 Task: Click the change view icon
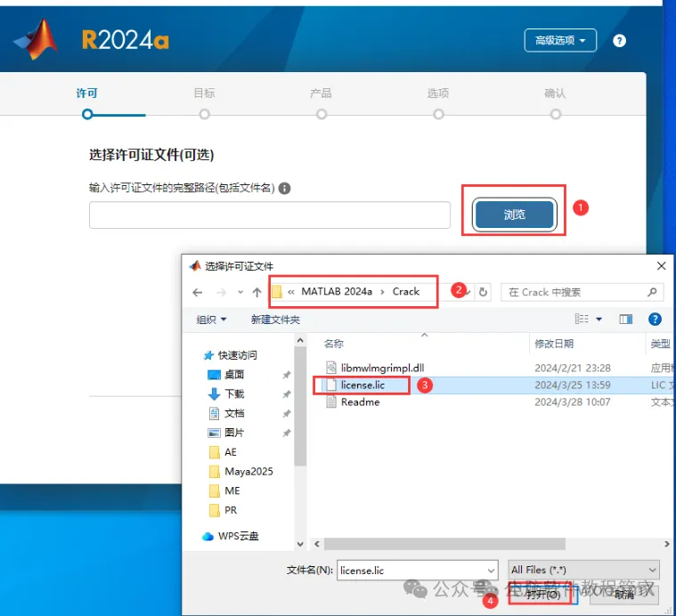pyautogui.click(x=582, y=320)
